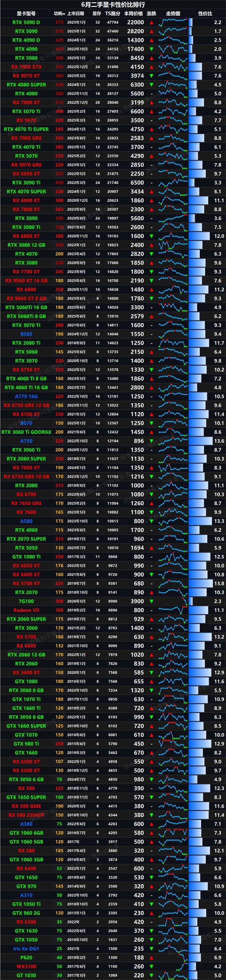Click the red up arrow in RTX 5090 D row
The height and width of the screenshot is (980, 226).
click(152, 22)
